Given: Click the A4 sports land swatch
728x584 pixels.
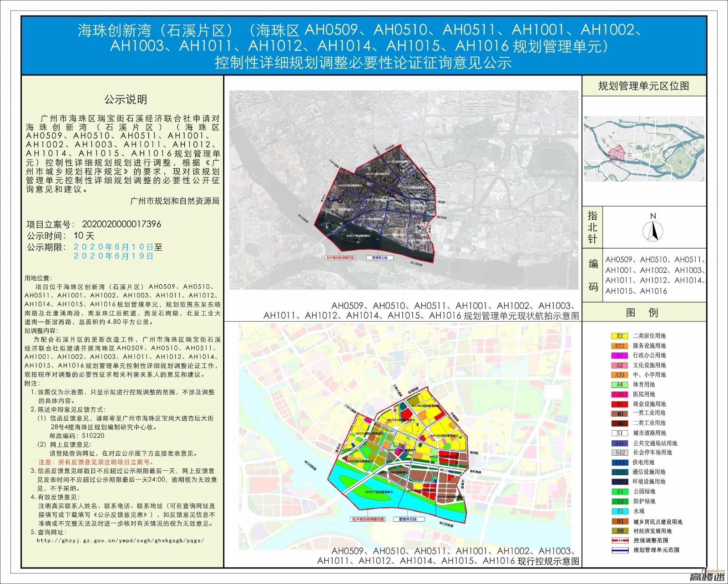Looking at the screenshot, I should pyautogui.click(x=619, y=385).
